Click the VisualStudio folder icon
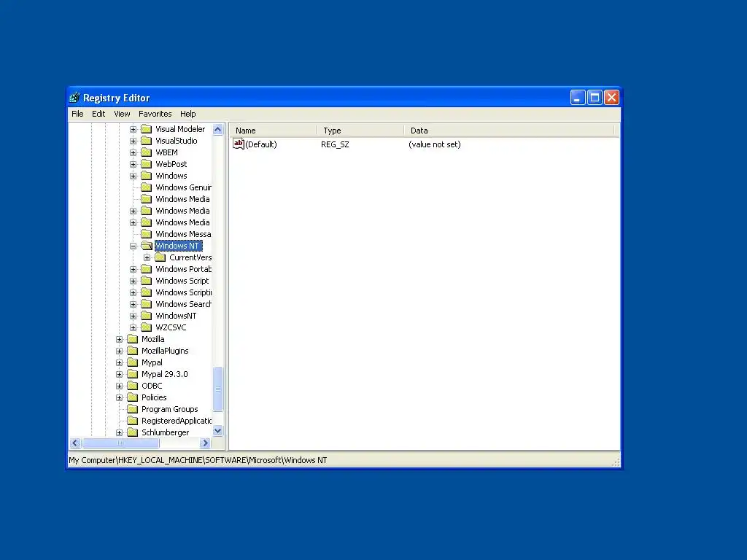The image size is (747, 560). pyautogui.click(x=146, y=141)
